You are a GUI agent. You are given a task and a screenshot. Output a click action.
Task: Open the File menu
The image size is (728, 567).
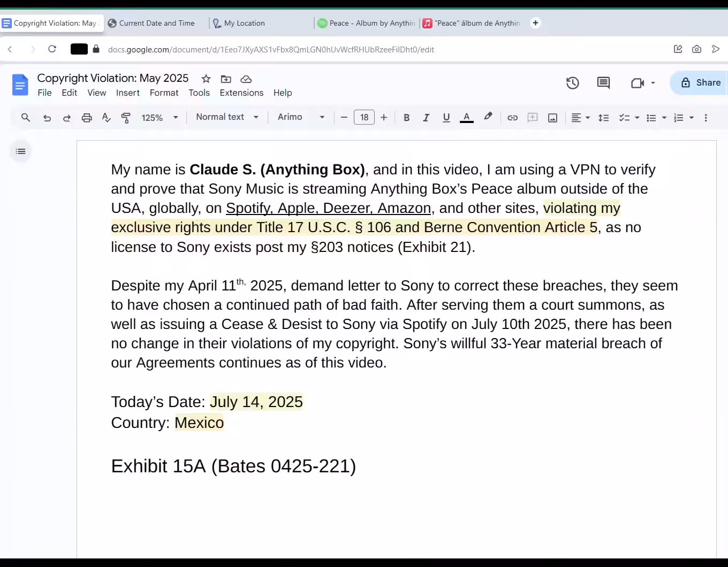[x=45, y=93]
